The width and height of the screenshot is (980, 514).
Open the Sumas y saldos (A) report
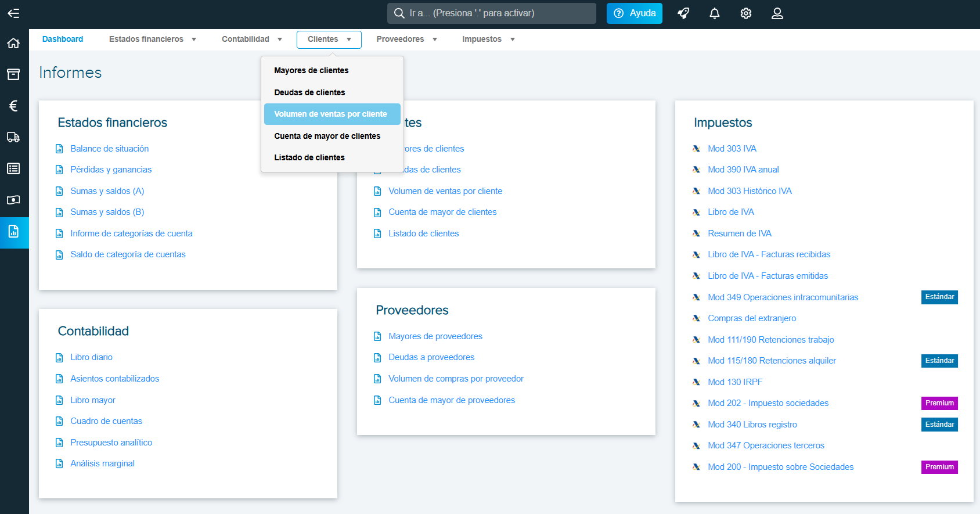click(x=107, y=191)
